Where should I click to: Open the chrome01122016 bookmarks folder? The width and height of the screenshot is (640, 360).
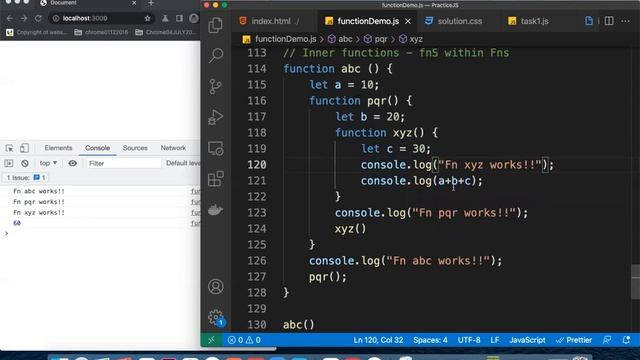click(101, 32)
